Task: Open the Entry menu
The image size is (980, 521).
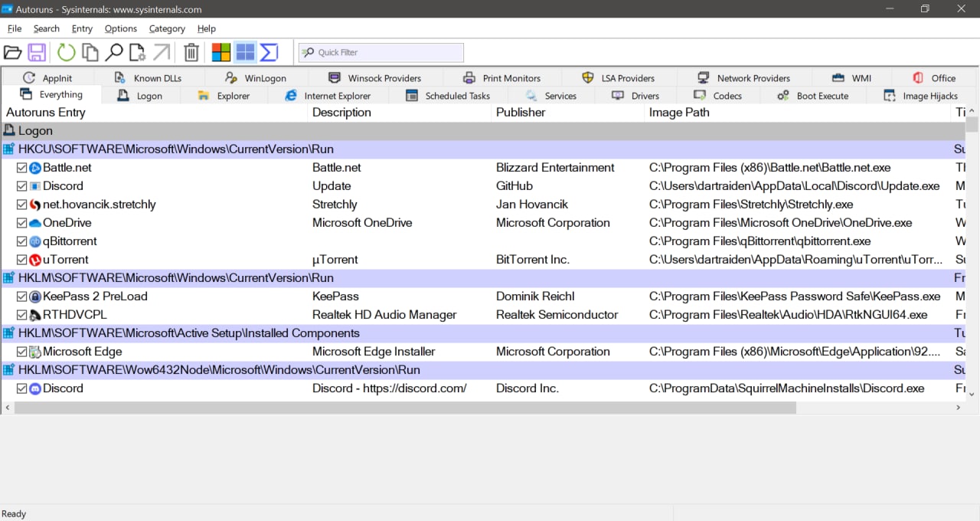Action: coord(82,28)
